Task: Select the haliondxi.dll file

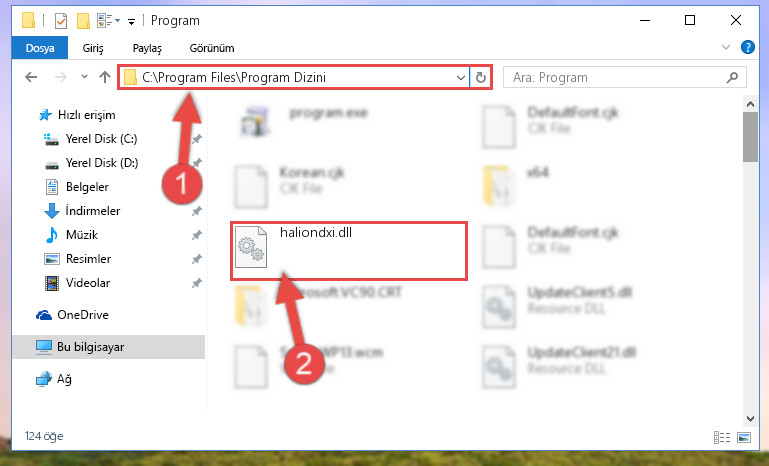Action: [349, 251]
